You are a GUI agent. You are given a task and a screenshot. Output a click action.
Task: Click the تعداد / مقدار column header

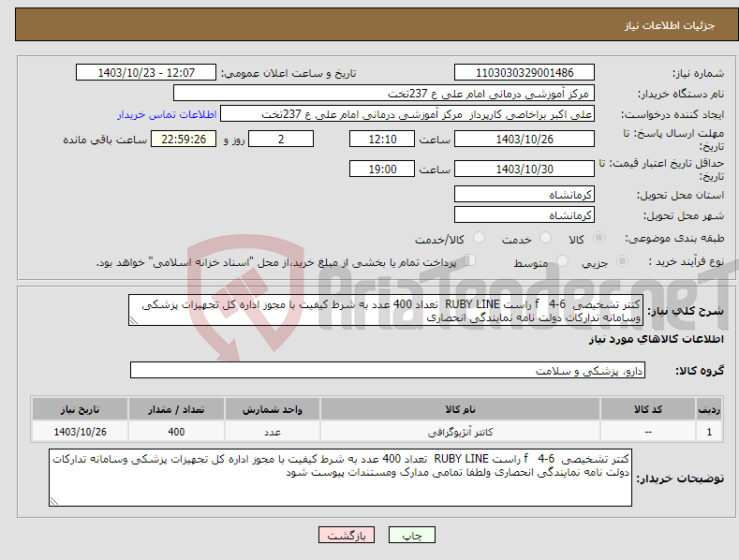click(x=176, y=409)
